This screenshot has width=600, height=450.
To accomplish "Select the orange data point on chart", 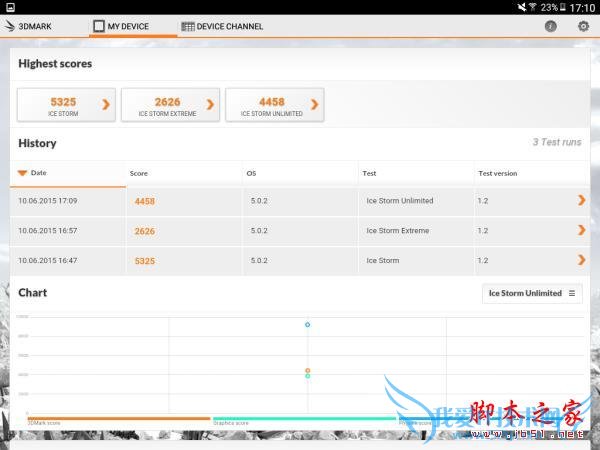I will (307, 370).
